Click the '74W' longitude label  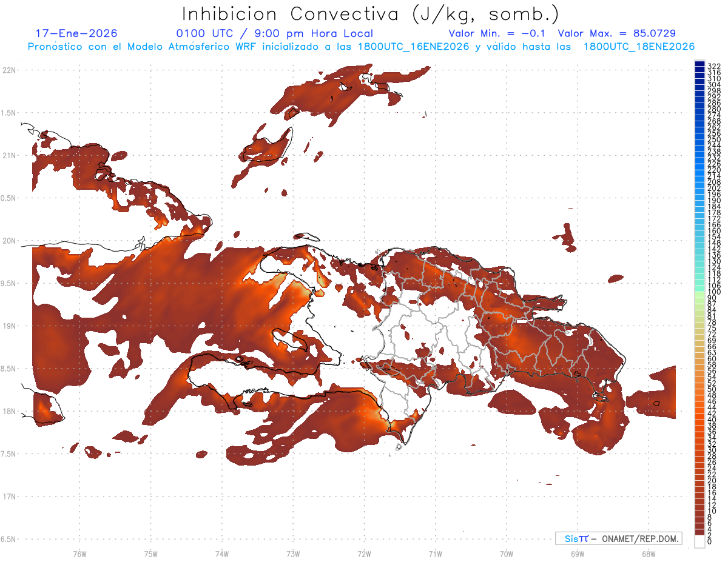pyautogui.click(x=222, y=554)
